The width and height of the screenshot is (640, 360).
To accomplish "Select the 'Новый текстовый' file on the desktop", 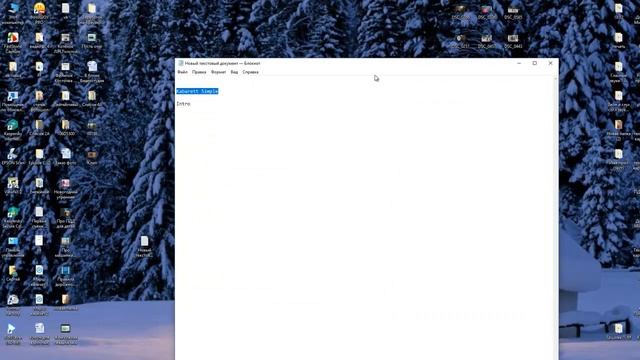I will [144, 247].
